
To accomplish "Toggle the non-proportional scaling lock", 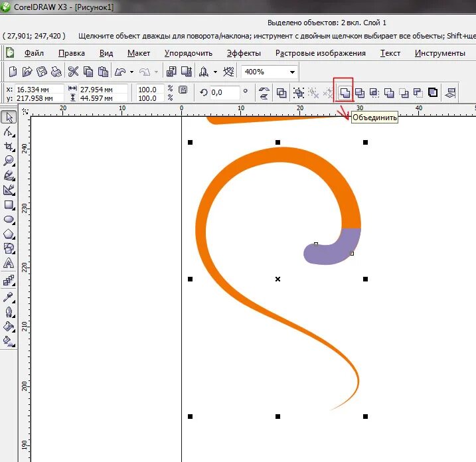I will (183, 90).
